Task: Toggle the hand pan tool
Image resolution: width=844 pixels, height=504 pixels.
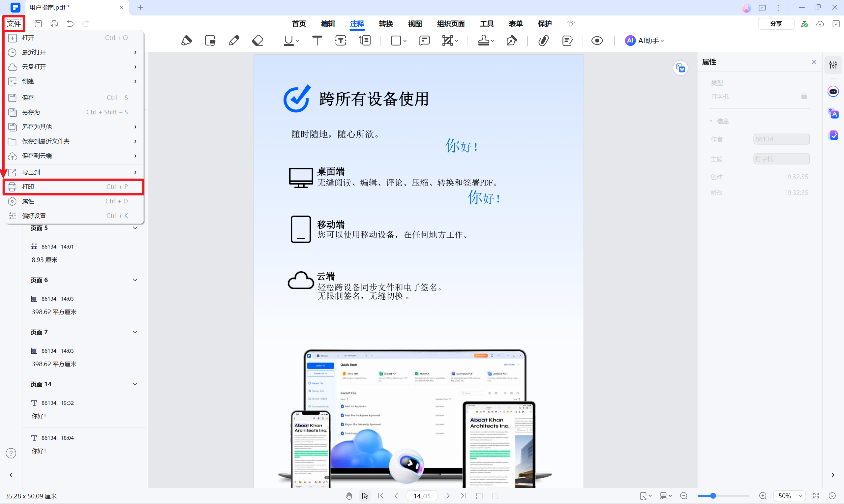Action: [348, 495]
